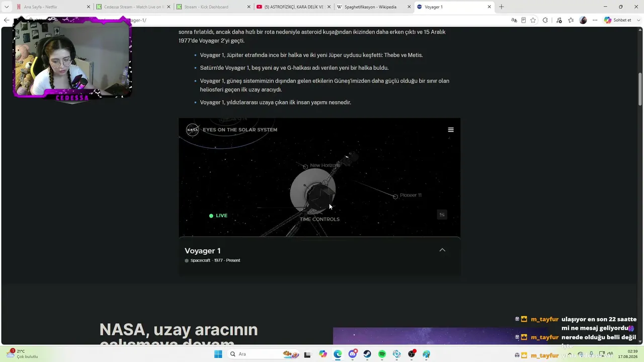Click the bullet about 'yıldızlararası uzaya'

click(276, 103)
